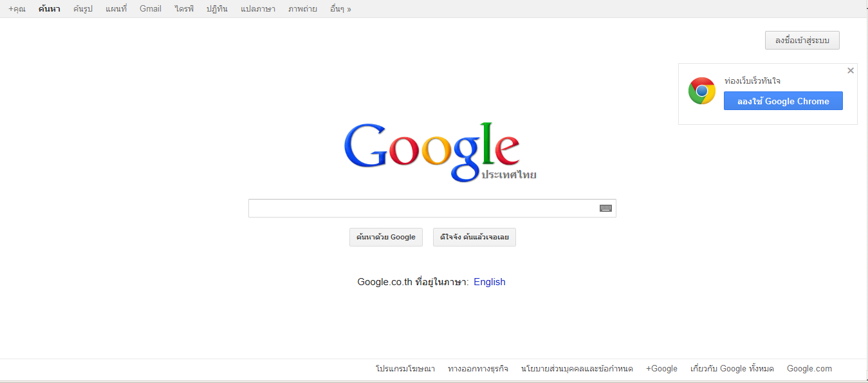The height and width of the screenshot is (383, 868).
Task: Open the on-screen keyboard icon in search box
Action: click(605, 208)
